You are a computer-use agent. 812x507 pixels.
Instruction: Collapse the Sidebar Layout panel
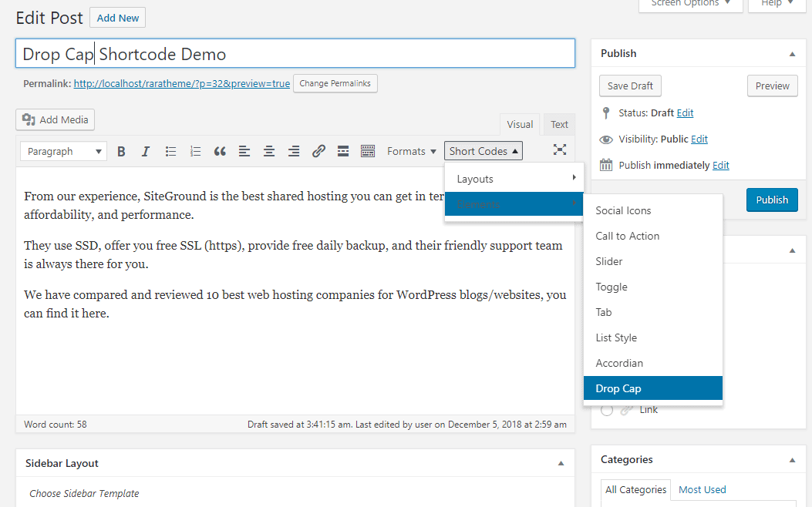click(561, 464)
